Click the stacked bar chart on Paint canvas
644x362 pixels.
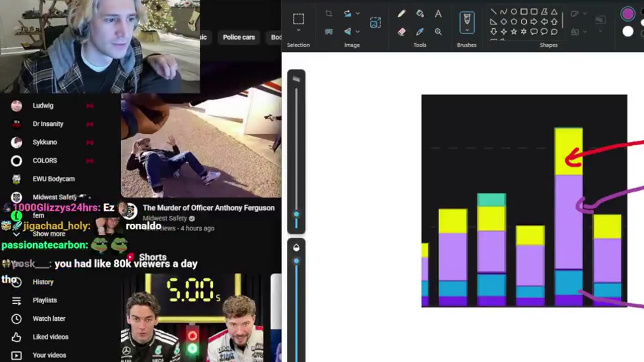(x=524, y=201)
